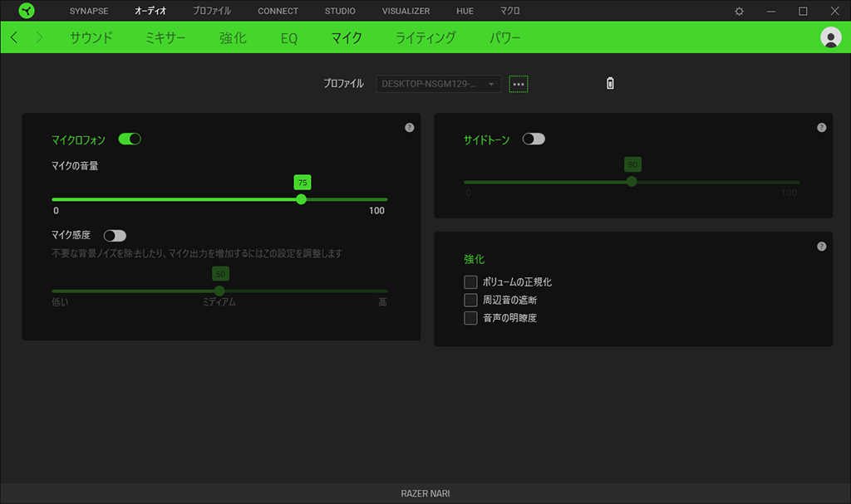Click the battery status icon

click(610, 83)
